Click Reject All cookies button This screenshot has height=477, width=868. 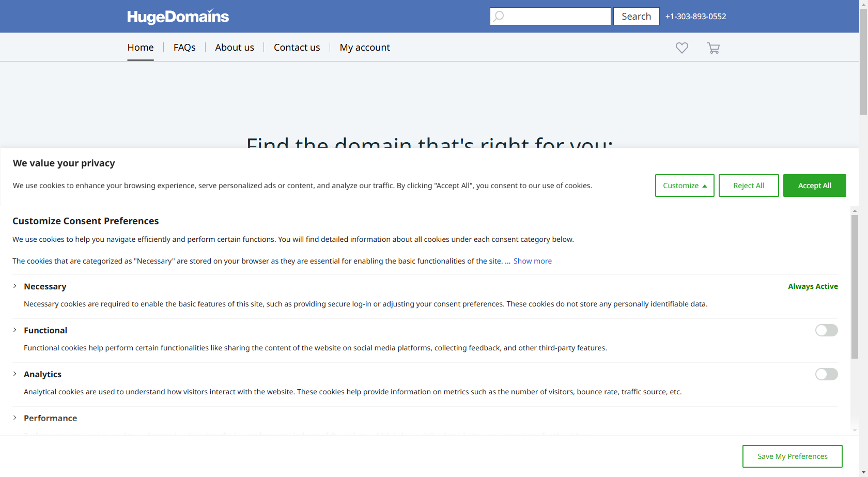point(748,186)
